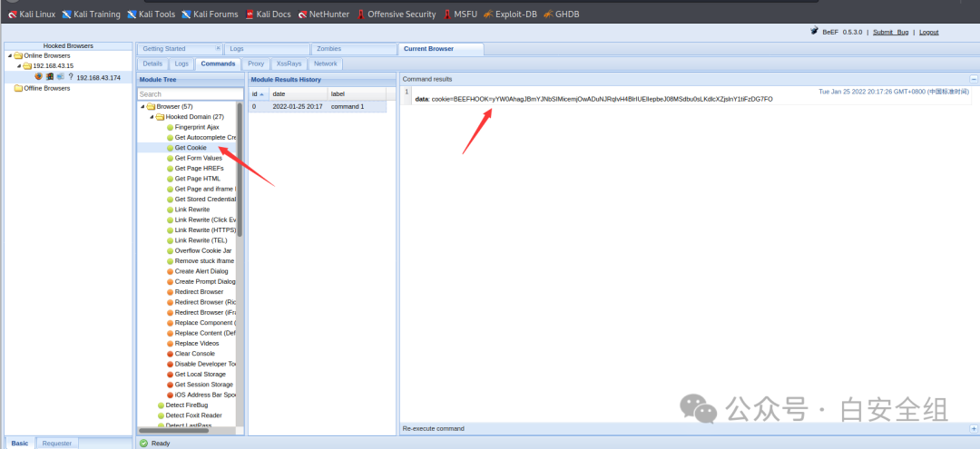Viewport: 980px width, 449px height.
Task: Select the command 1 result row label
Action: [x=348, y=107]
